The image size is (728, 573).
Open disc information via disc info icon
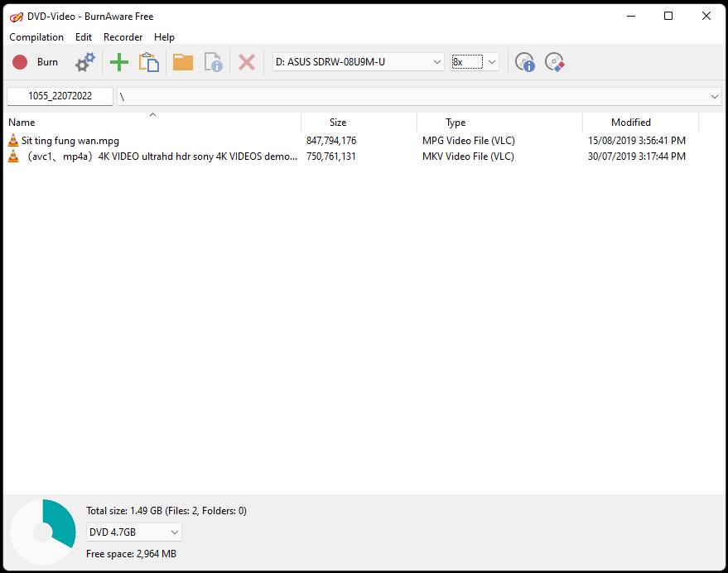(x=524, y=62)
